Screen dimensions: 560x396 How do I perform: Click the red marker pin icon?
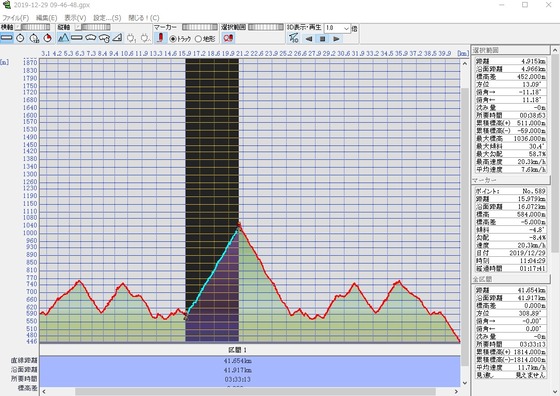click(160, 37)
